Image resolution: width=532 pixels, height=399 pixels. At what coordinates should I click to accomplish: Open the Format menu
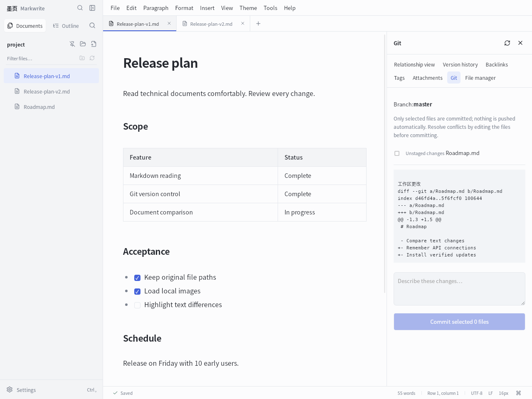[184, 8]
